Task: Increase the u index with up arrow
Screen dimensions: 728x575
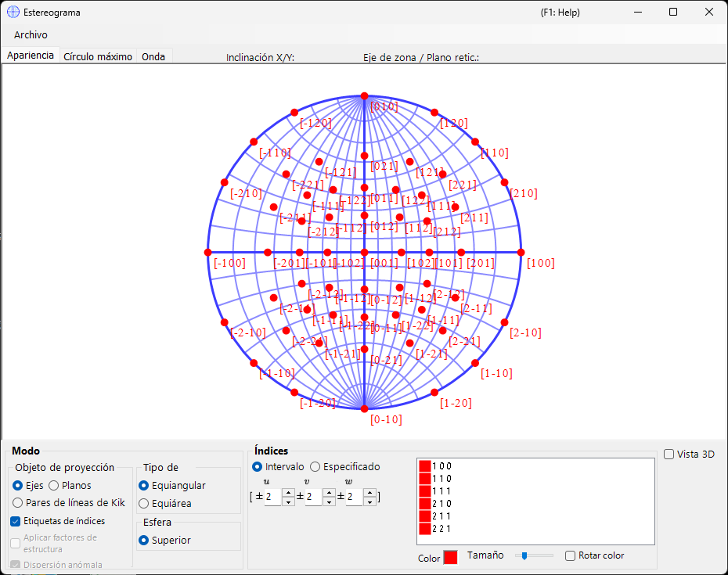Action: pyautogui.click(x=288, y=493)
